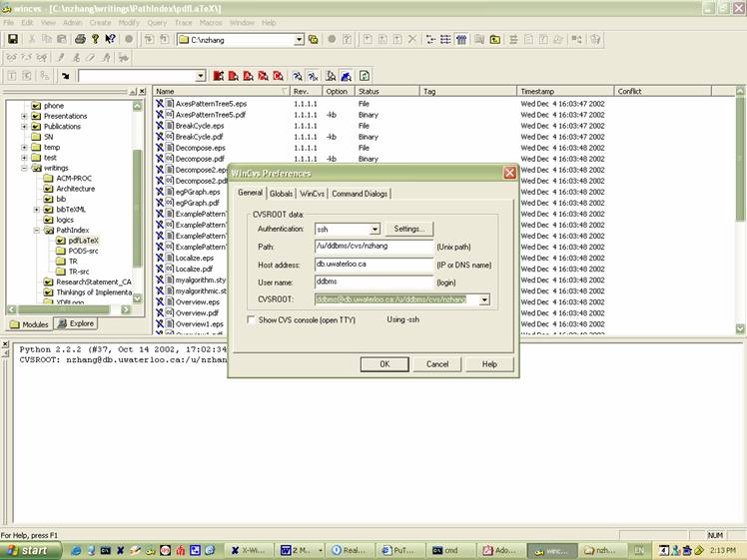Click the Print toolbar icon
This screenshot has height=560, width=747.
[80, 39]
